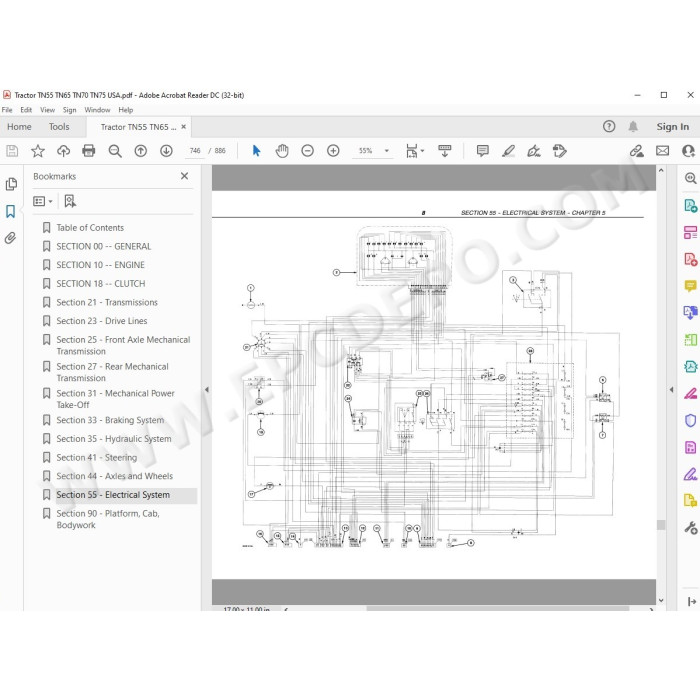Zoom in with plus button
Image resolution: width=700 pixels, height=700 pixels.
[333, 151]
